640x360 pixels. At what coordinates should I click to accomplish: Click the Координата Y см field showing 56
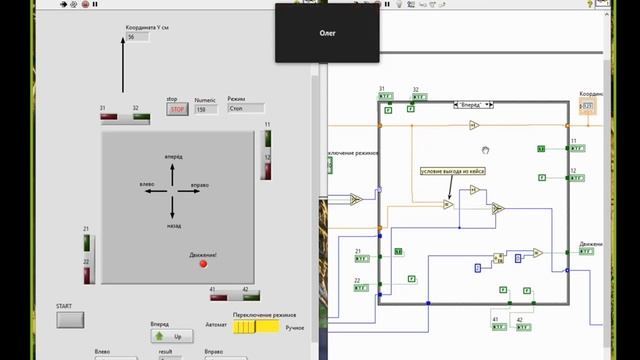click(138, 37)
